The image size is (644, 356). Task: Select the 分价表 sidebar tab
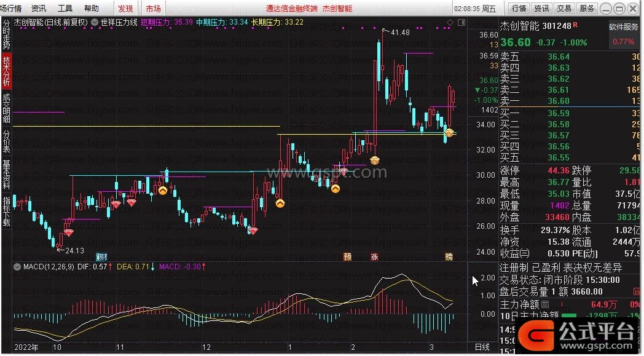point(6,141)
